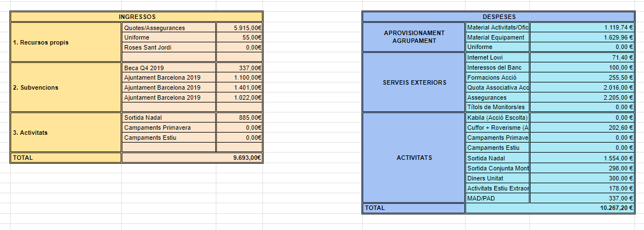Select the ACTIVITATS cell in DESPESES
The image size is (644, 230).
414,158
